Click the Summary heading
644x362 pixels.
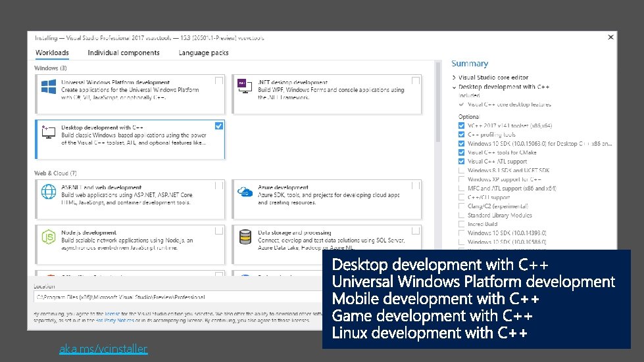(470, 64)
